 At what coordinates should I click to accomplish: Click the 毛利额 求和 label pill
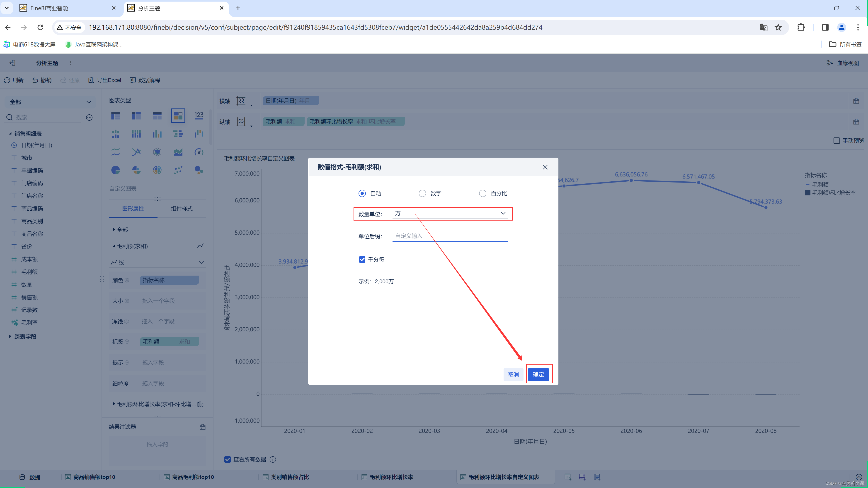point(169,342)
